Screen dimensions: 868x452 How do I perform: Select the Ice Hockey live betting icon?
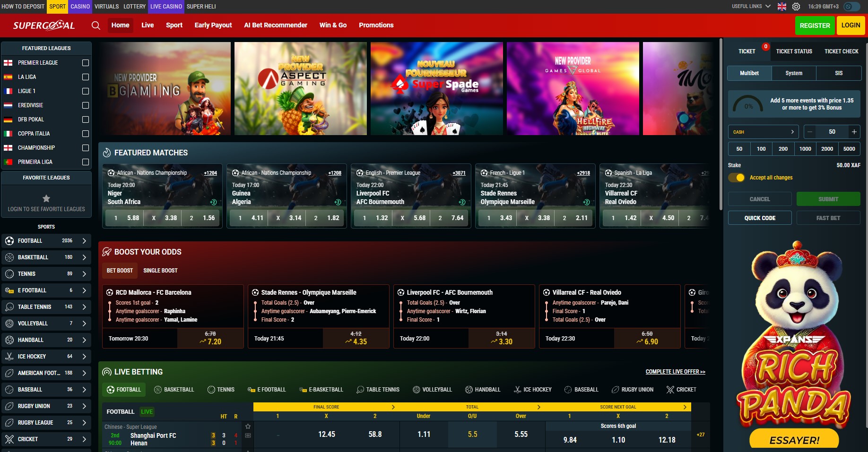click(518, 390)
